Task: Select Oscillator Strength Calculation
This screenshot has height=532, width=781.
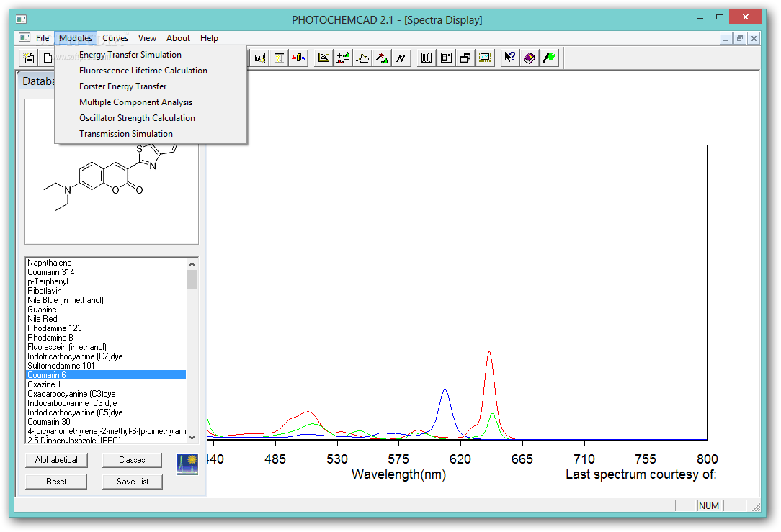Action: click(x=151, y=118)
